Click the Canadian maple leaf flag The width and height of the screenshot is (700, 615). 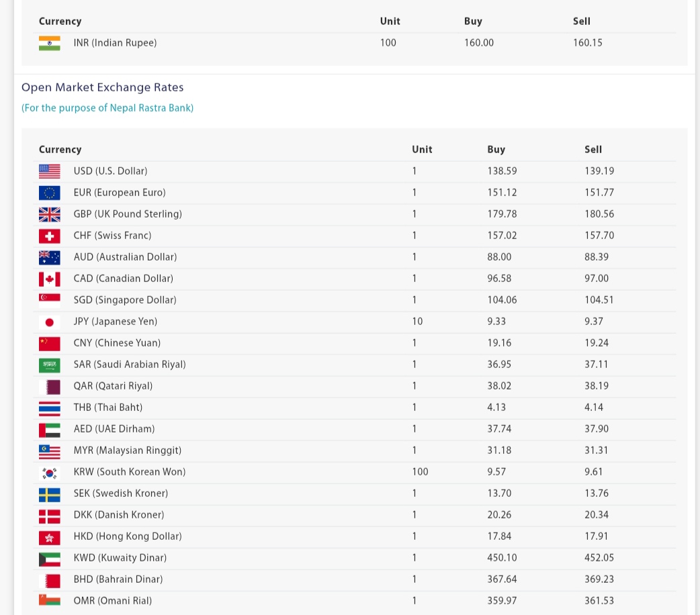(50, 279)
